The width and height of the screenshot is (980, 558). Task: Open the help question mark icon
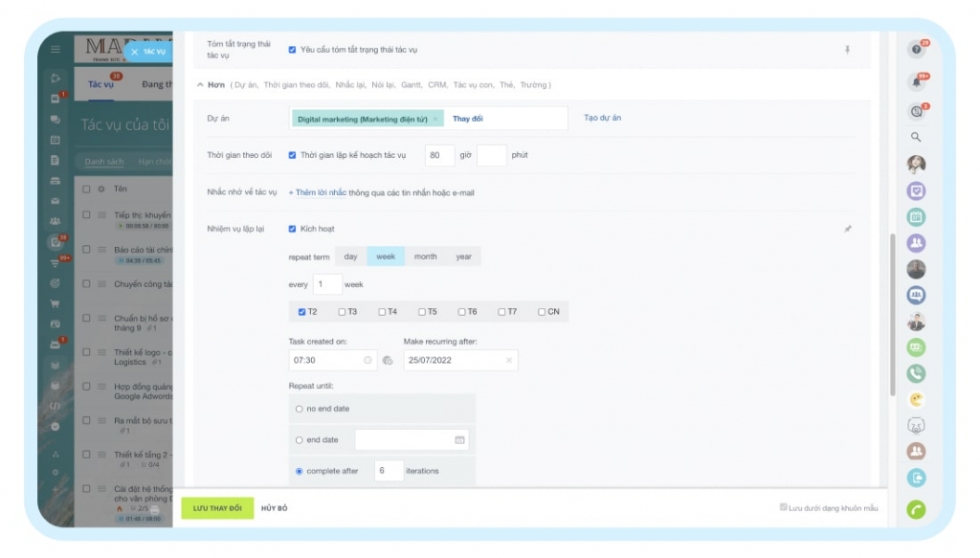(x=916, y=50)
